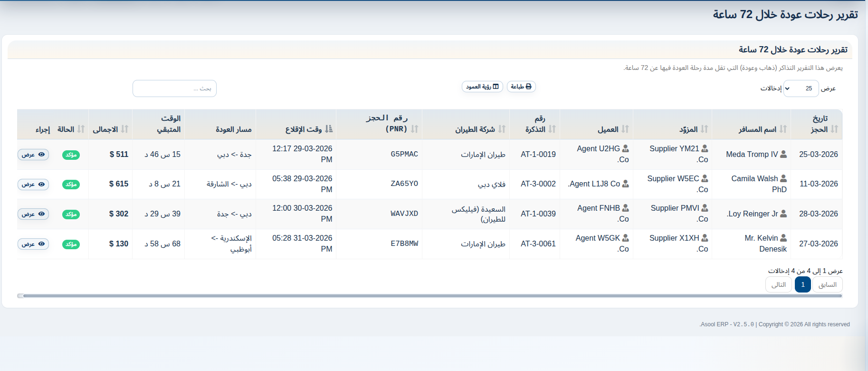Click the next page (التالي) button
The image size is (868, 371).
[778, 284]
